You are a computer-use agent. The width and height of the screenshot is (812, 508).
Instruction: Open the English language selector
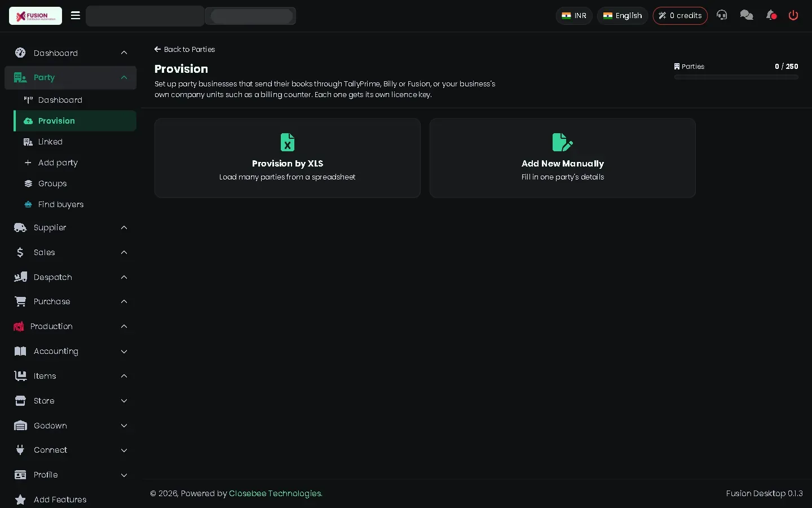(x=623, y=16)
